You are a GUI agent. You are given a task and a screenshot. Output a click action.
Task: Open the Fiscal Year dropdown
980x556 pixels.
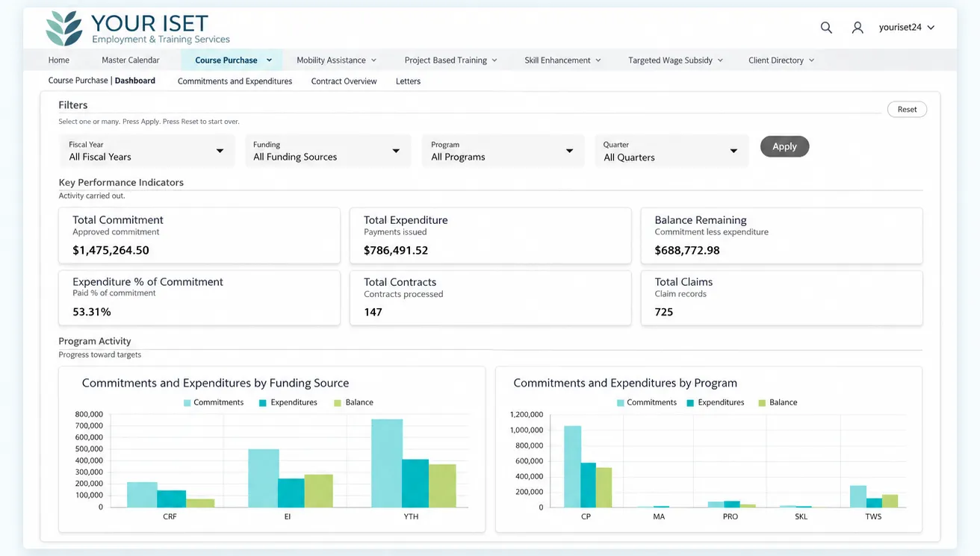click(147, 151)
